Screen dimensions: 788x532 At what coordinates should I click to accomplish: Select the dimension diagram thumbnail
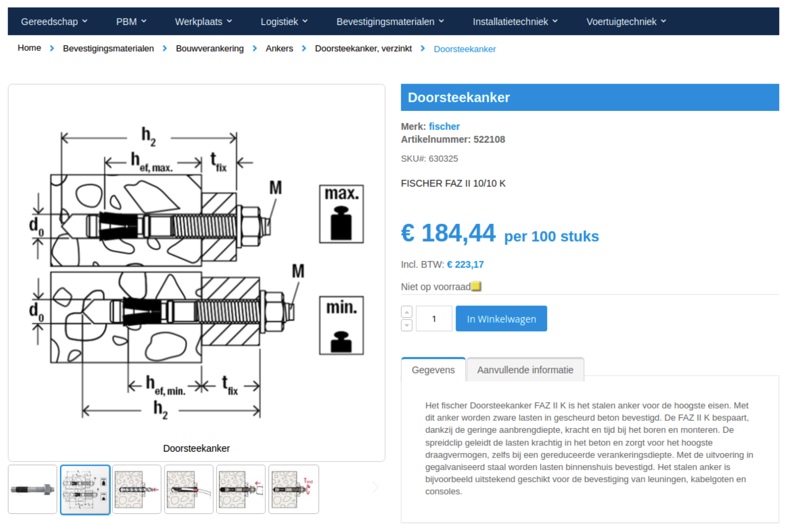point(85,489)
